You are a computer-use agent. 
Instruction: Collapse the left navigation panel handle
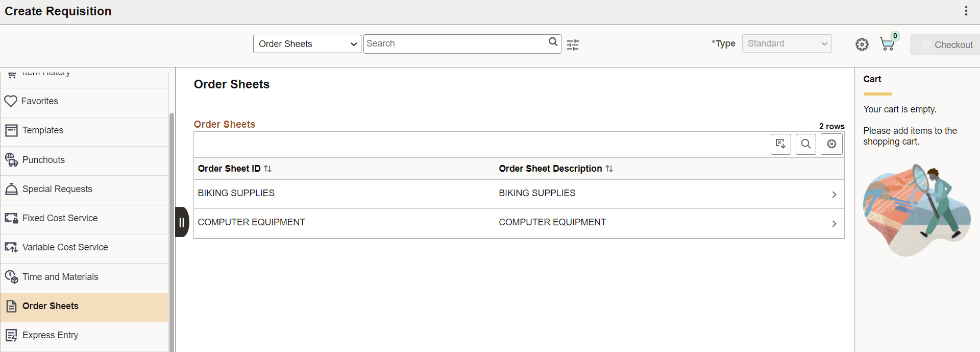pos(182,222)
